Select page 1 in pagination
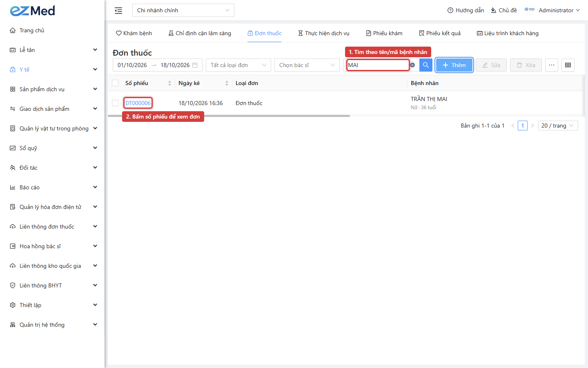The width and height of the screenshot is (588, 368). pos(523,126)
